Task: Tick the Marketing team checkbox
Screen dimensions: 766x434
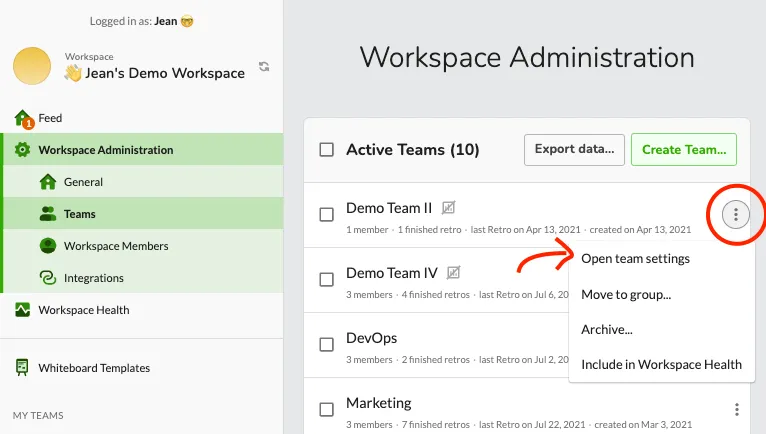Action: [x=326, y=409]
